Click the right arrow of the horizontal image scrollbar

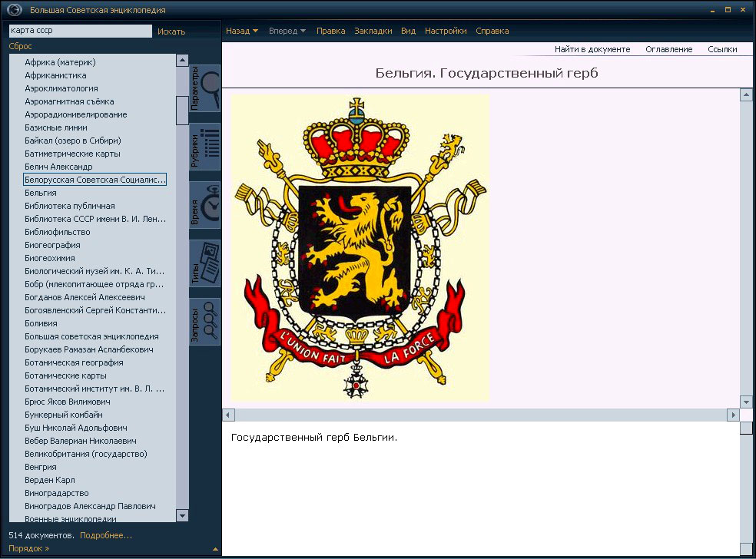(734, 415)
